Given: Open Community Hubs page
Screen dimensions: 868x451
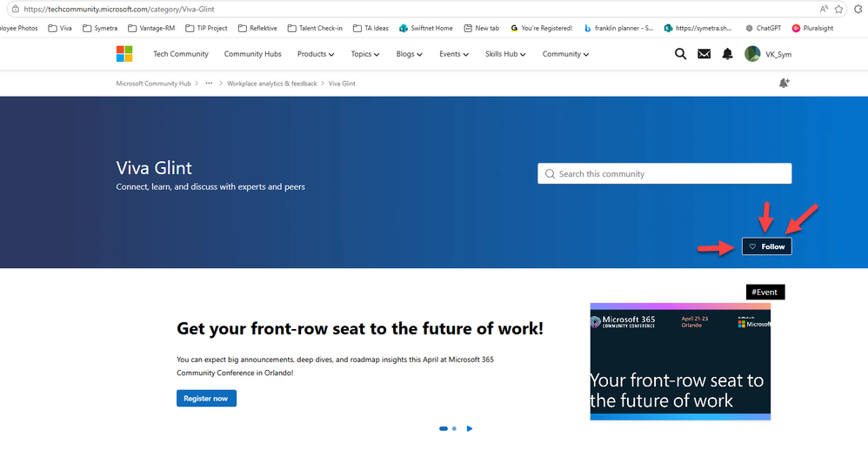Looking at the screenshot, I should 252,54.
